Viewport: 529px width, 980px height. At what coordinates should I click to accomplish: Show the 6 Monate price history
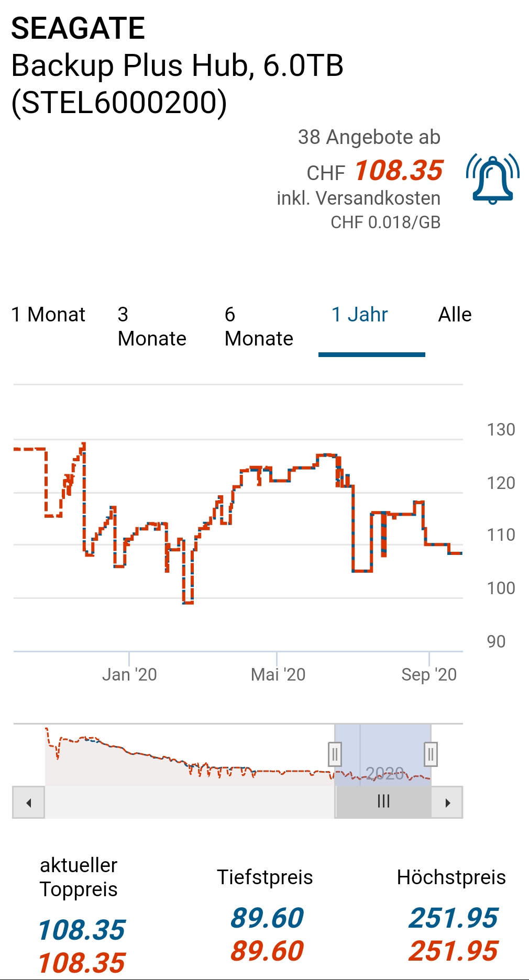coord(259,327)
